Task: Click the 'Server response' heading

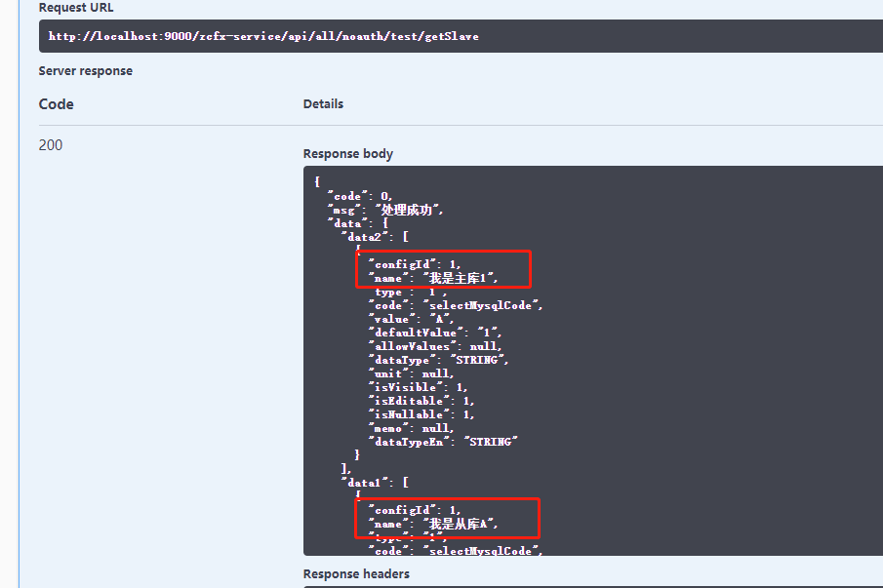Action: [86, 71]
